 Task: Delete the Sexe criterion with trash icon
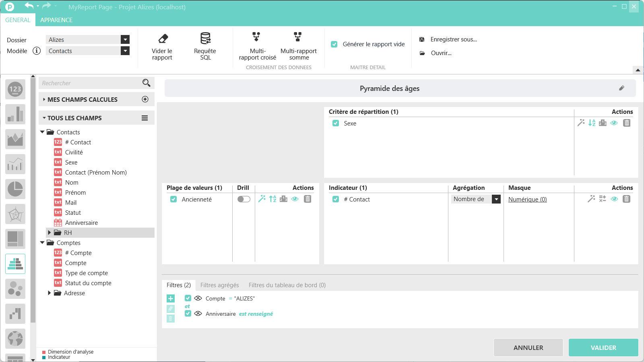coord(627,123)
